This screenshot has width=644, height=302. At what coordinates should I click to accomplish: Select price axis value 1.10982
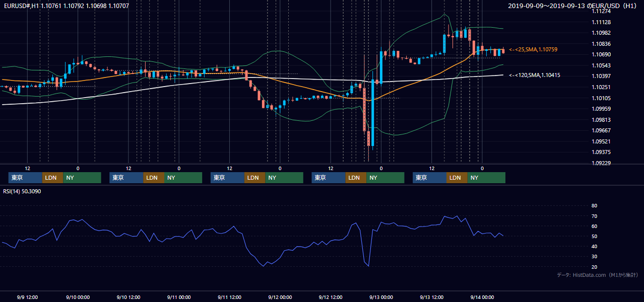(x=601, y=33)
